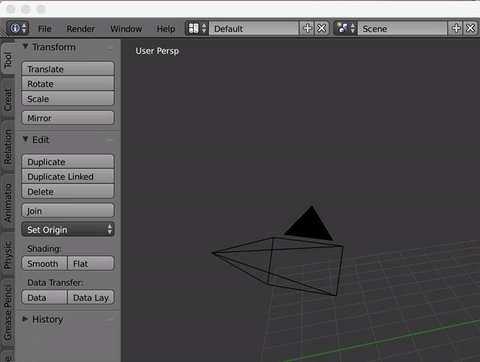
Task: Click the screen layout browse icon
Action: (197, 28)
